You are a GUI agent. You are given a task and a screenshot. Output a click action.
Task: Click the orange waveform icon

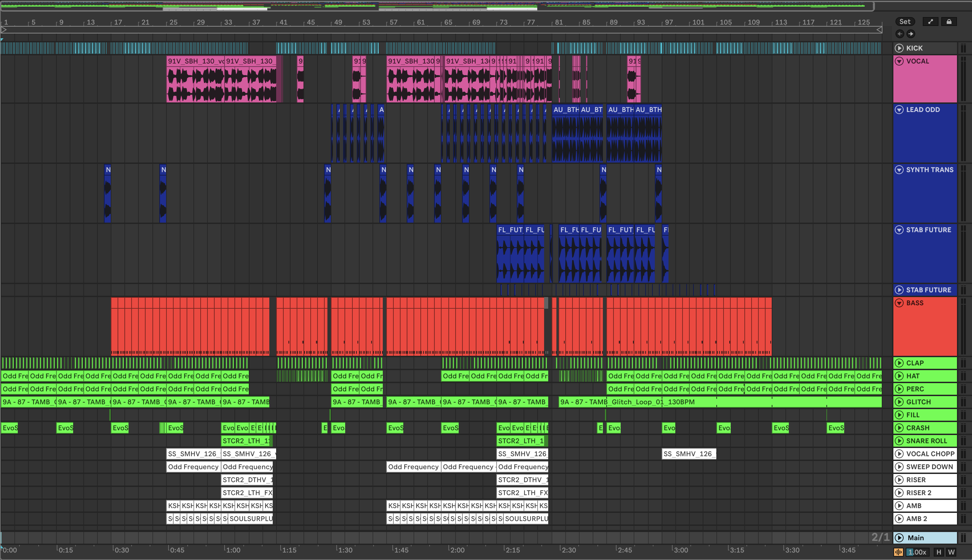point(898,552)
